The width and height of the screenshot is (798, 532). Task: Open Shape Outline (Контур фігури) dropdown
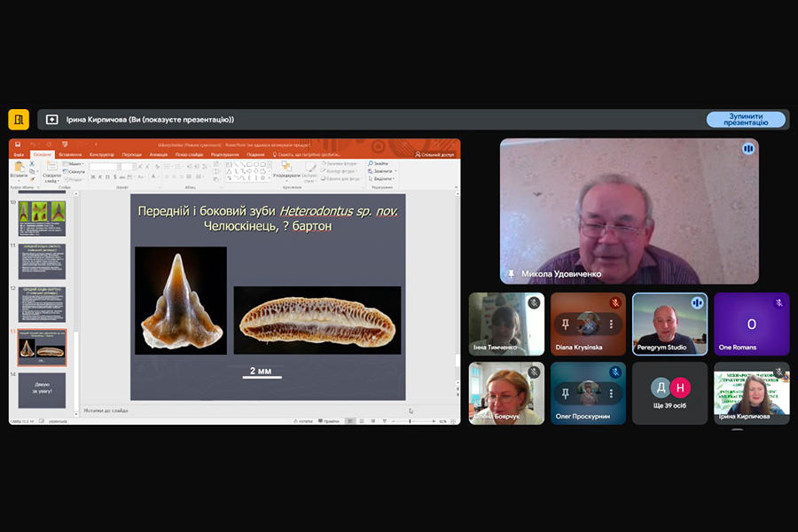[338, 171]
